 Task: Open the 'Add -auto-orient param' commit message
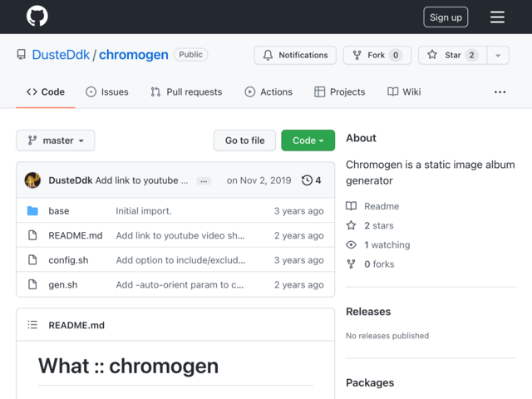(x=180, y=284)
